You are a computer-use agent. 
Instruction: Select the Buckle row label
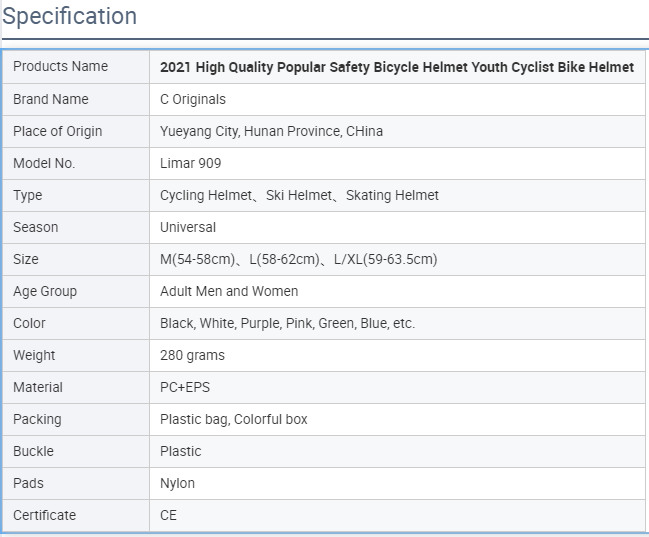[34, 451]
